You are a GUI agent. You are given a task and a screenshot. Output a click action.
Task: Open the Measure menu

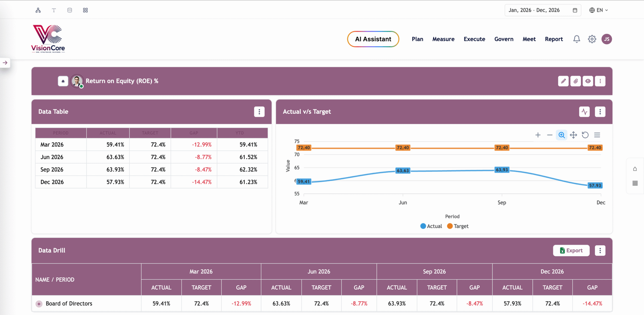[x=444, y=39]
